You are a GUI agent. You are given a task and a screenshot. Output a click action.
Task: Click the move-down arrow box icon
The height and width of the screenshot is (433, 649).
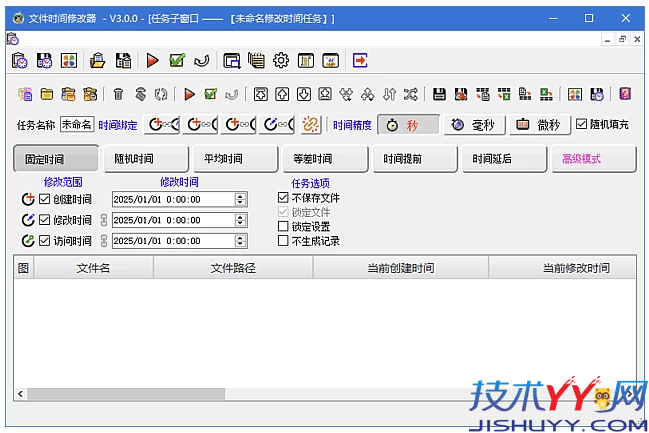pyautogui.click(x=304, y=94)
